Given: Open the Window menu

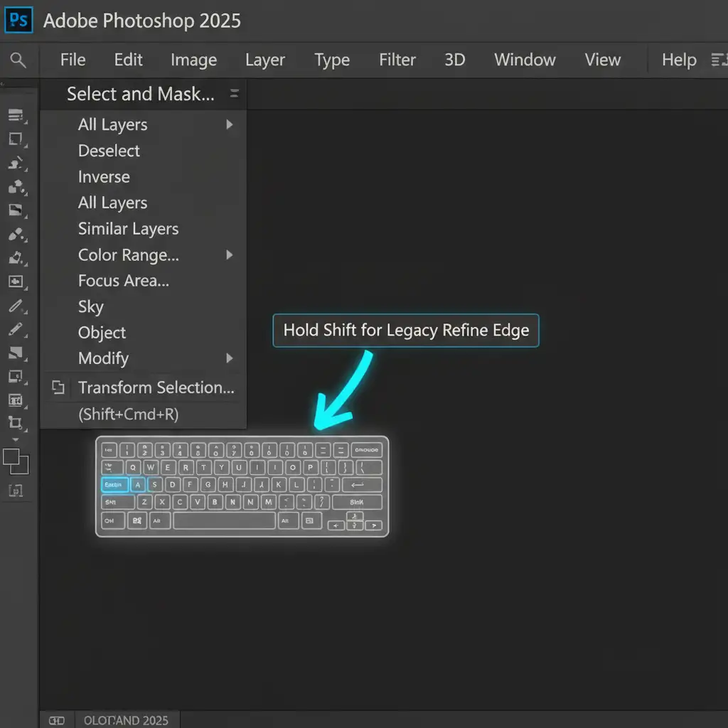Looking at the screenshot, I should pyautogui.click(x=525, y=60).
